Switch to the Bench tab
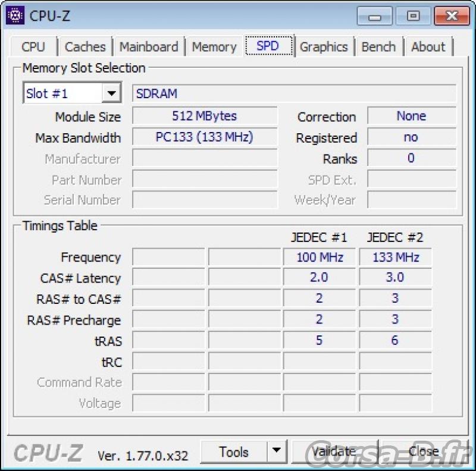This screenshot has width=476, height=471. (x=378, y=47)
